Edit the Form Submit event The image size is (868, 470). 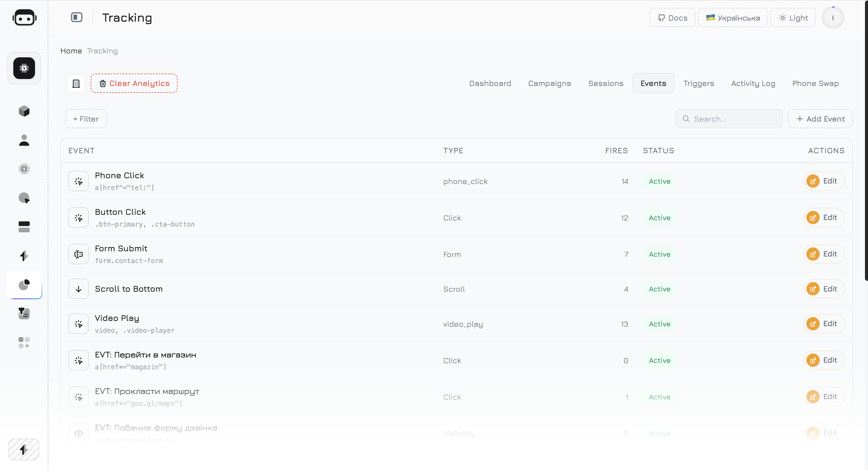[824, 254]
